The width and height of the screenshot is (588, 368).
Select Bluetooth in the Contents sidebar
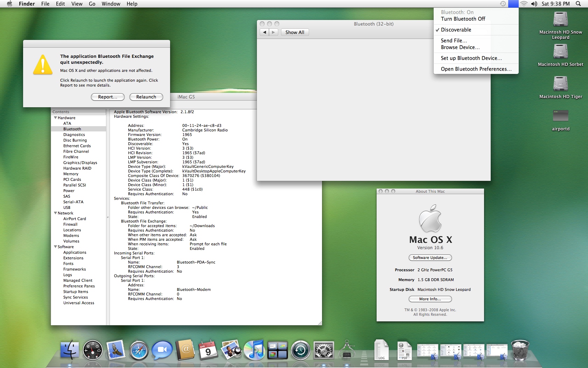click(78, 129)
